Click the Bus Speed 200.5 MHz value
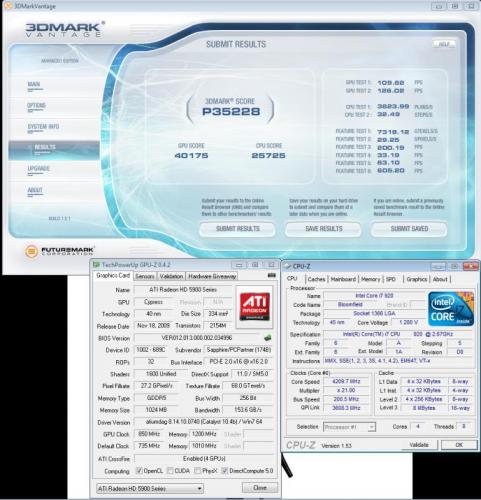This screenshot has width=481, height=500. tap(346, 399)
